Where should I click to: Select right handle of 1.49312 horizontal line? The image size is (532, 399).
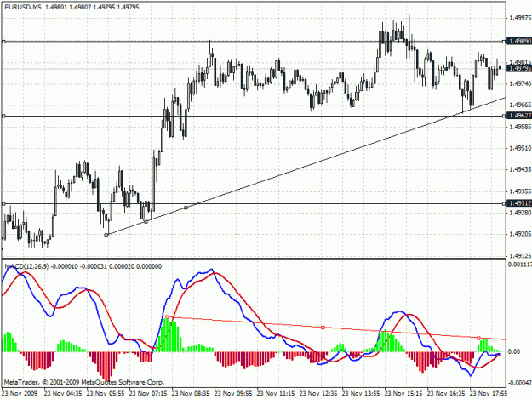[x=504, y=203]
